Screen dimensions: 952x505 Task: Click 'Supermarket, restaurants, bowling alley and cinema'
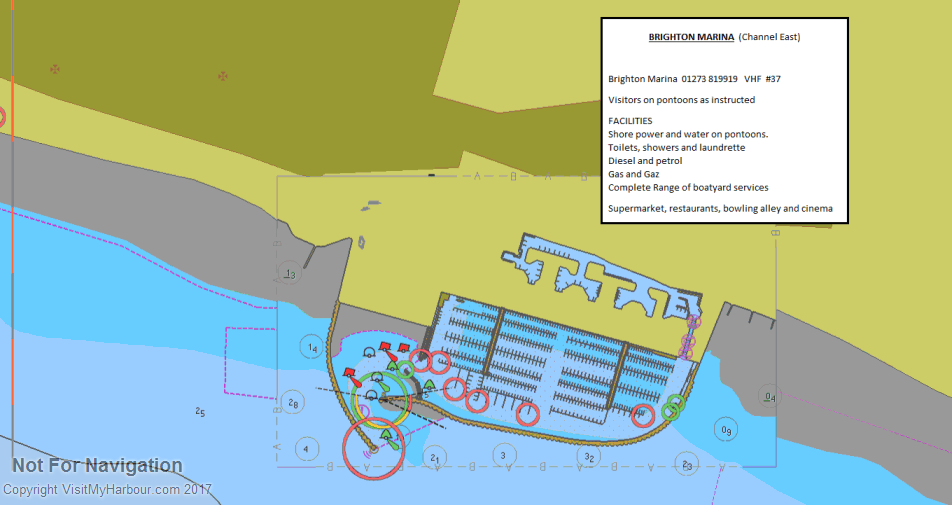click(720, 209)
